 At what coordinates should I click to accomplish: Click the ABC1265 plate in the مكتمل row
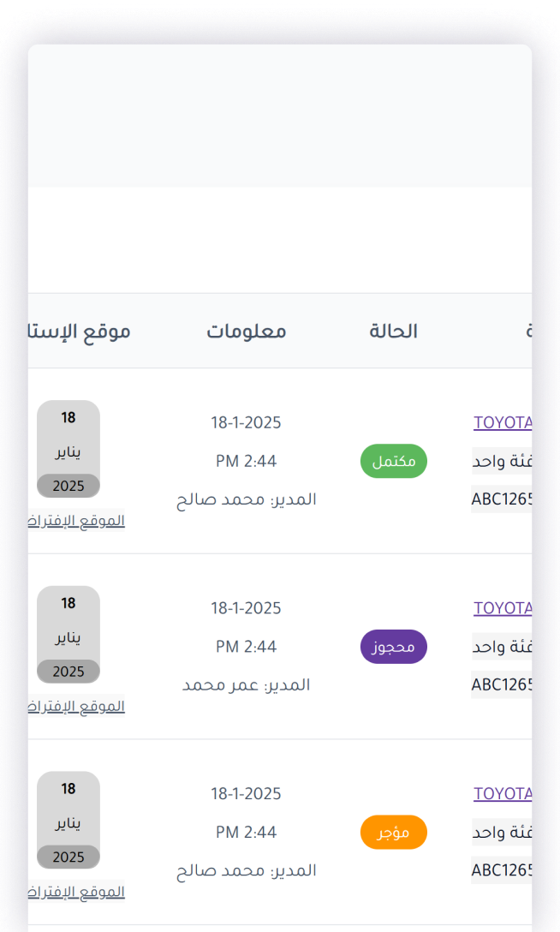click(503, 499)
